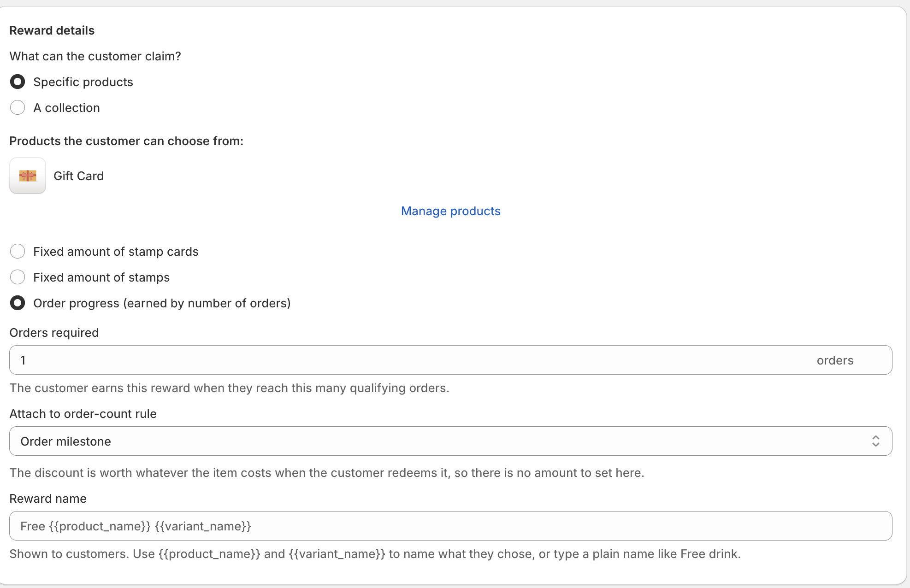Select Fixed amount of stamp cards option
Image resolution: width=910 pixels, height=588 pixels.
pos(18,252)
